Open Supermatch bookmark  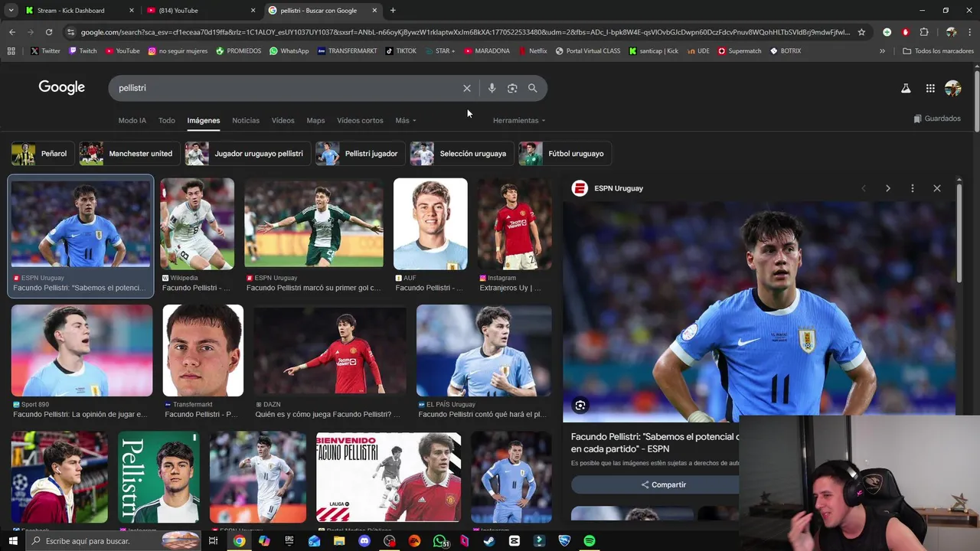click(740, 51)
